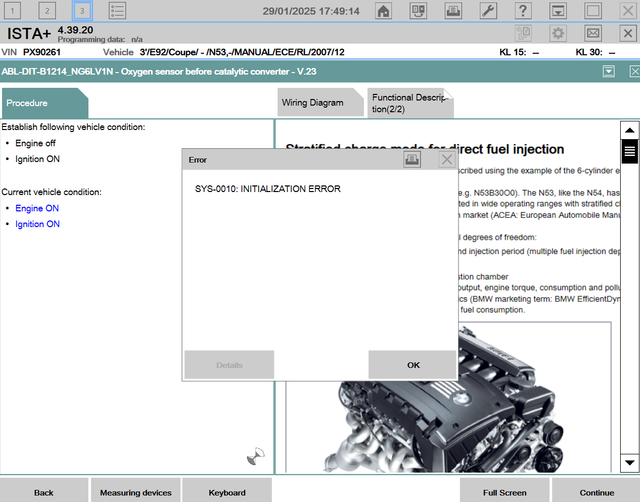Click the document scrollbar thumb
This screenshot has height=502, width=640.
[629, 151]
